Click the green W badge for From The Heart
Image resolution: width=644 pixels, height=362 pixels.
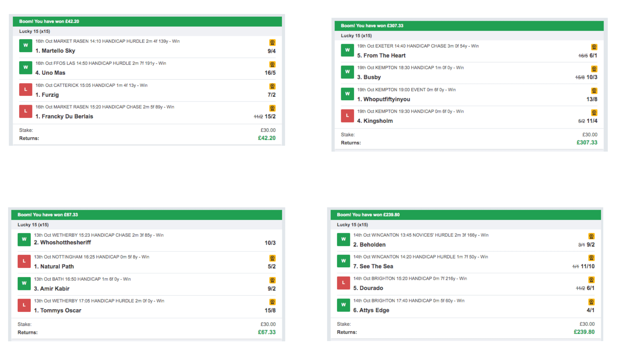pyautogui.click(x=347, y=50)
